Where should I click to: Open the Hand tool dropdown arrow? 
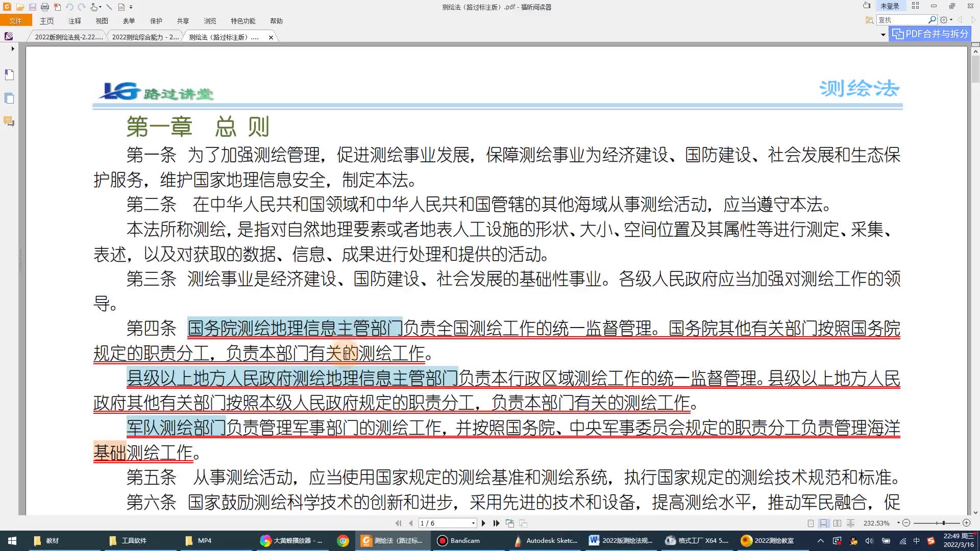(x=101, y=7)
